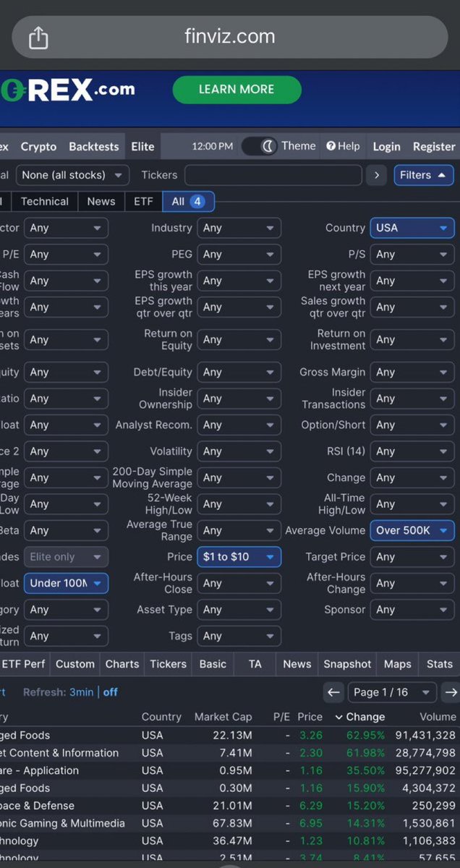
Task: Tap the share icon in address bar
Action: [x=38, y=38]
